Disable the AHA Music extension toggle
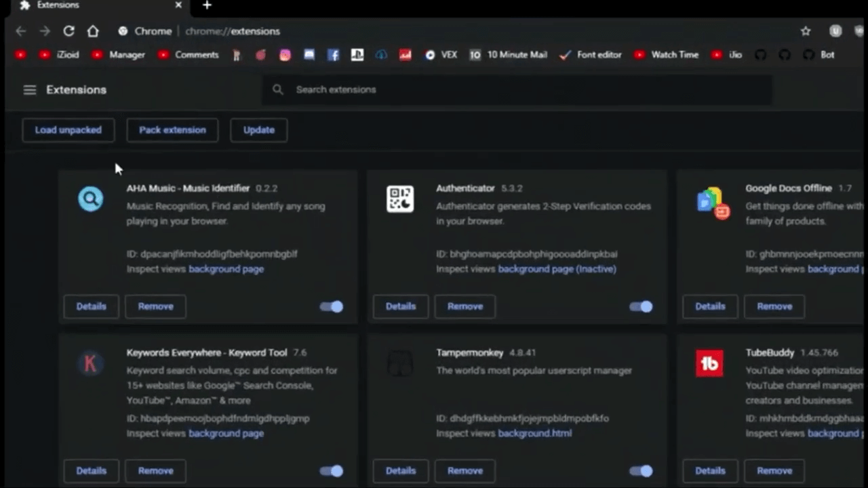868x488 pixels. (x=332, y=306)
